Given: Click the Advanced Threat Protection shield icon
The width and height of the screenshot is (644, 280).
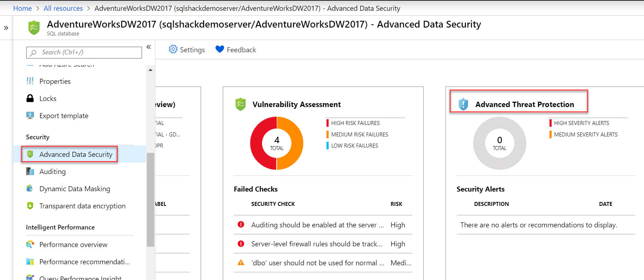Looking at the screenshot, I should 464,104.
